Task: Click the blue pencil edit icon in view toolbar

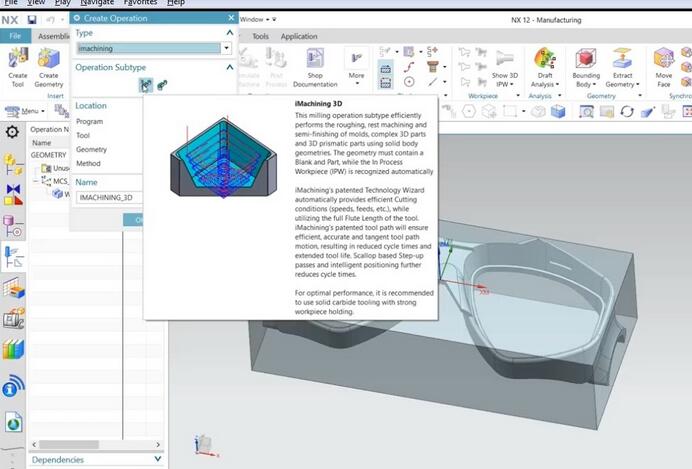Action: click(647, 111)
